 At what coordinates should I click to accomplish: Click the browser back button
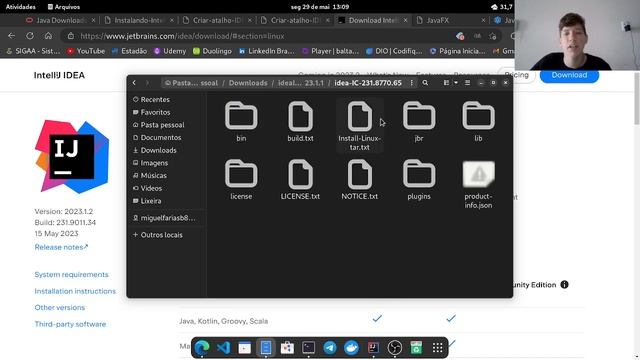coord(11,36)
